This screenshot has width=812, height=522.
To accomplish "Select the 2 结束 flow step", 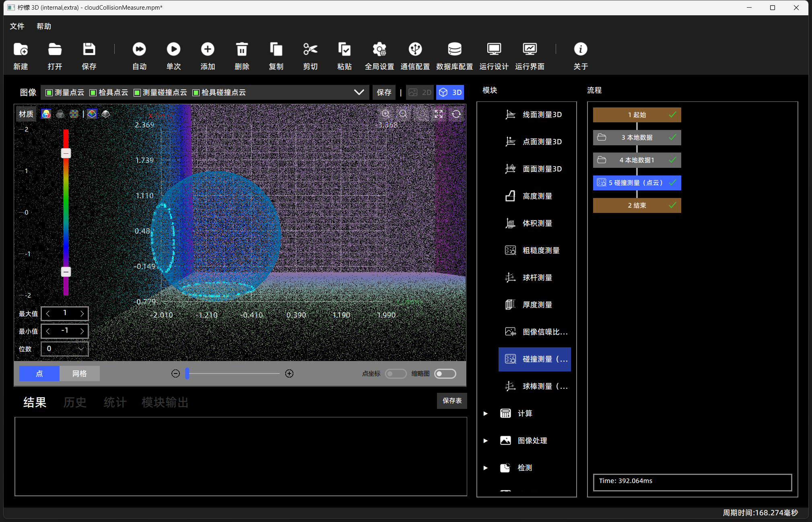I will [x=637, y=206].
